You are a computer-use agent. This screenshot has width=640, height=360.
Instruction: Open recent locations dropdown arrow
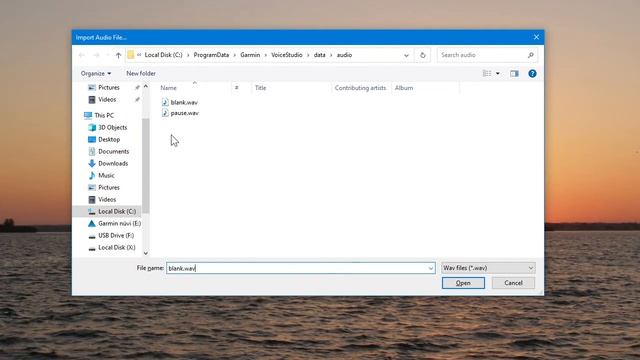pos(107,55)
